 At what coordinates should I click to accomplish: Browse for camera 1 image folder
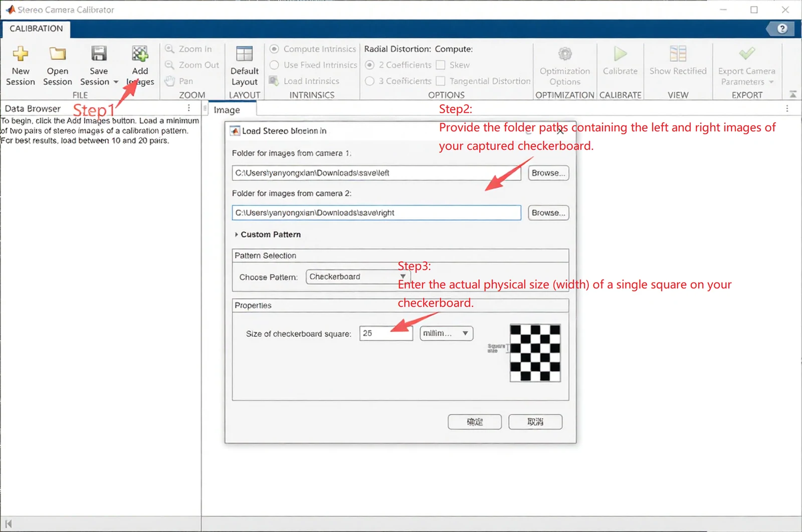click(x=548, y=173)
